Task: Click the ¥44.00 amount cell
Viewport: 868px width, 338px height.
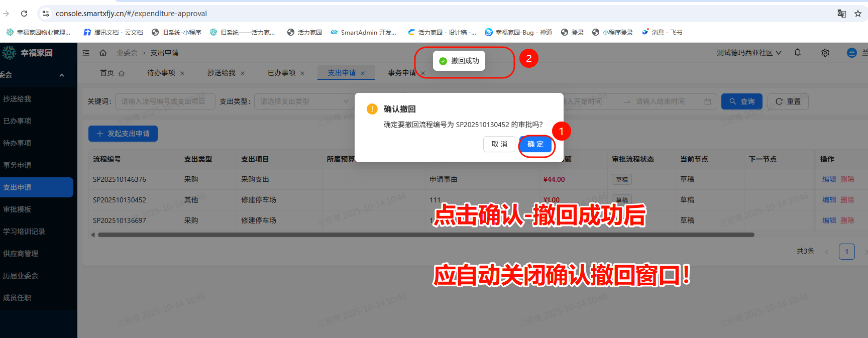Action: 554,179
